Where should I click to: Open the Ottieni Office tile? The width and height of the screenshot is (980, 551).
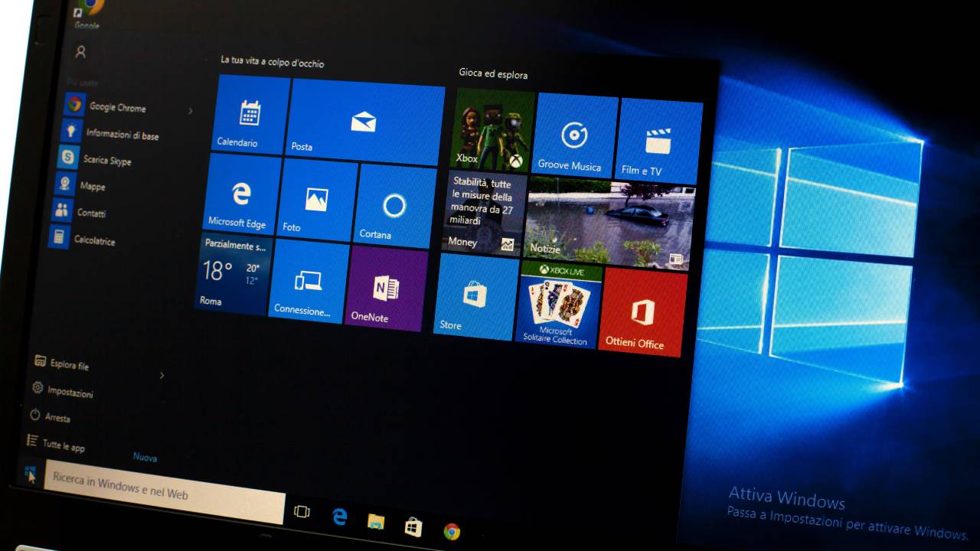click(642, 312)
